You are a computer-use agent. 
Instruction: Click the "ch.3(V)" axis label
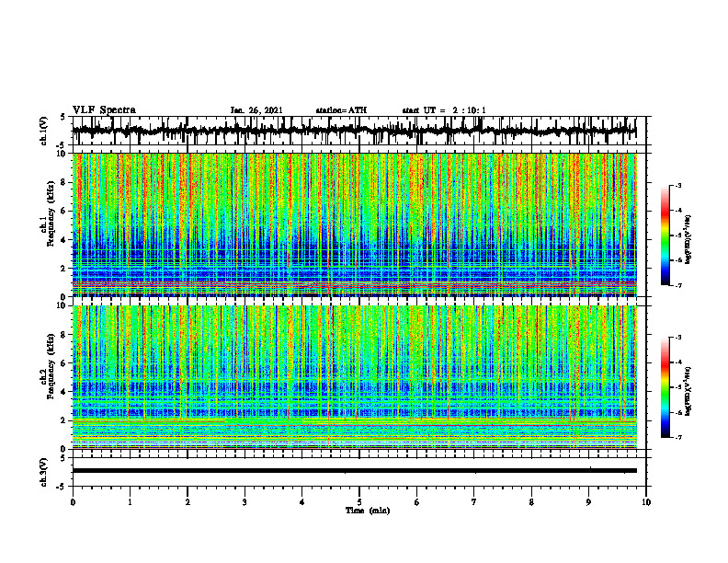(x=44, y=472)
